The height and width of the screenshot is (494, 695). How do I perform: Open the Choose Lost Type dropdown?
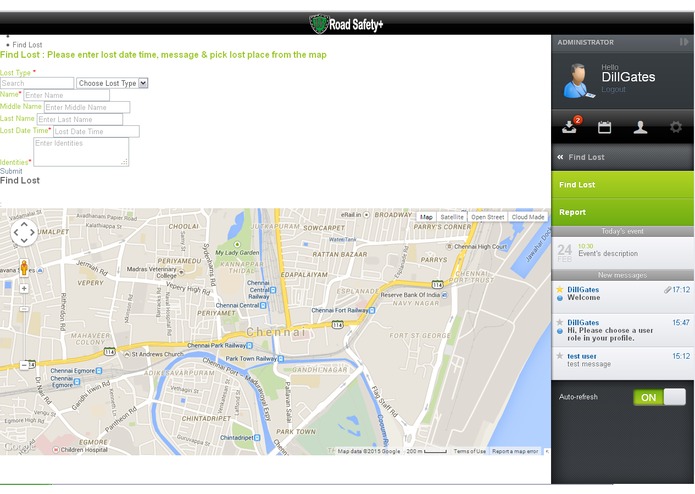112,83
